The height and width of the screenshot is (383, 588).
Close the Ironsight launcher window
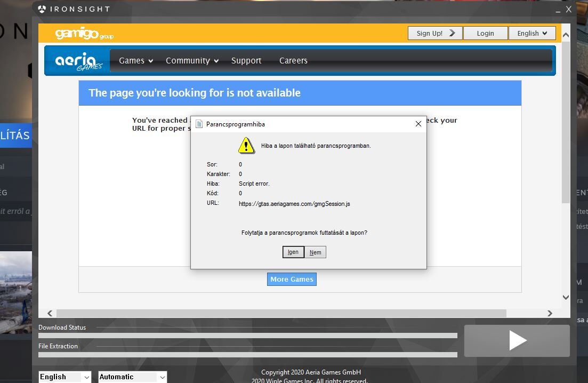569,10
